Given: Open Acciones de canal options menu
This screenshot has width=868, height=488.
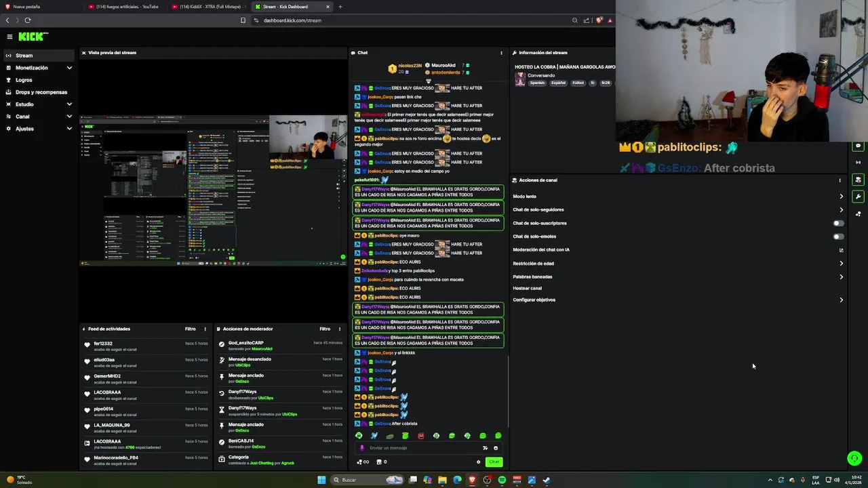Looking at the screenshot, I should 840,180.
